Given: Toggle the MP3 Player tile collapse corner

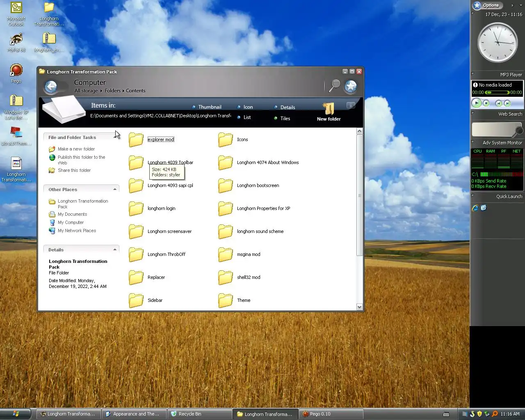Looking at the screenshot, I should tap(472, 73).
